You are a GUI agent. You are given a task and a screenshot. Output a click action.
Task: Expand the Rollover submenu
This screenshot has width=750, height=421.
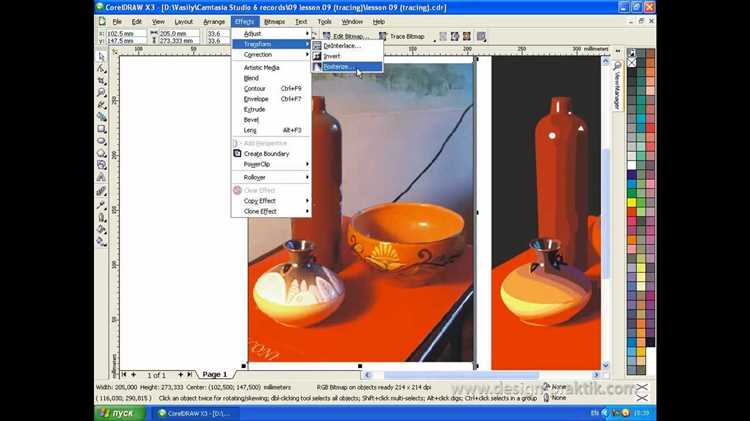[x=271, y=177]
